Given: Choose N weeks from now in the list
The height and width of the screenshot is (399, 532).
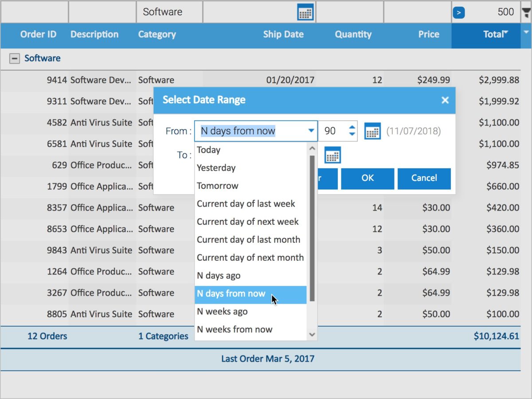Looking at the screenshot, I should [235, 329].
